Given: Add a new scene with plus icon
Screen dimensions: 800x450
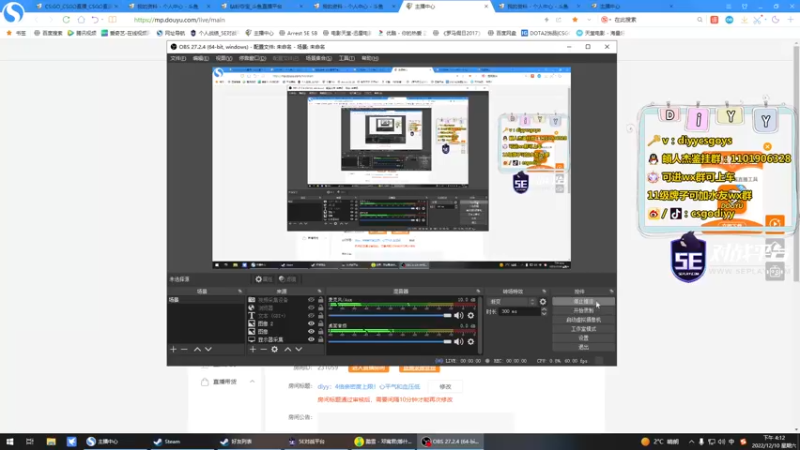Looking at the screenshot, I should 173,349.
